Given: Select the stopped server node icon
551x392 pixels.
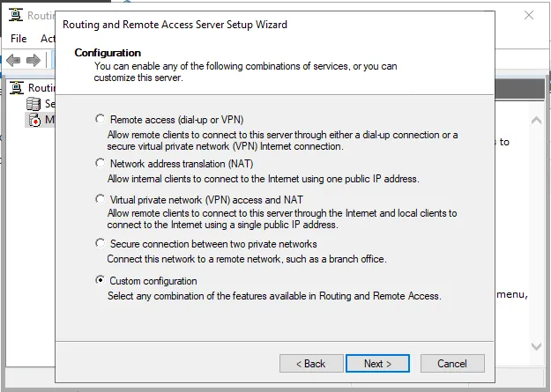Looking at the screenshot, I should coord(34,121).
